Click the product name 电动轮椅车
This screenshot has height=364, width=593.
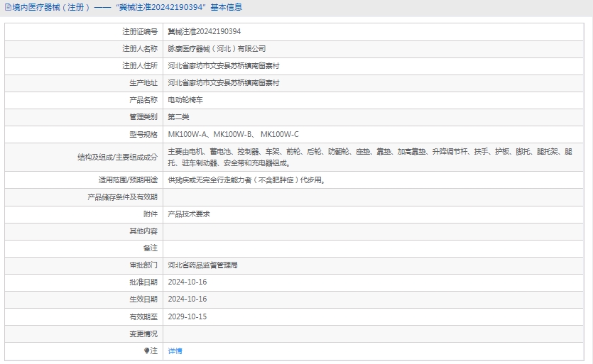[x=185, y=100]
